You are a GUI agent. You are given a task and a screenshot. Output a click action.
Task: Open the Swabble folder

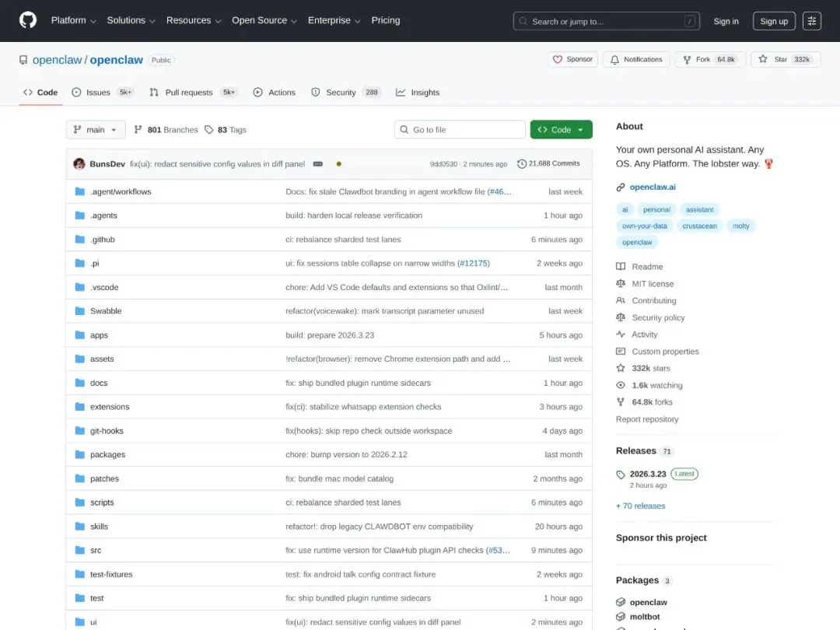(106, 310)
